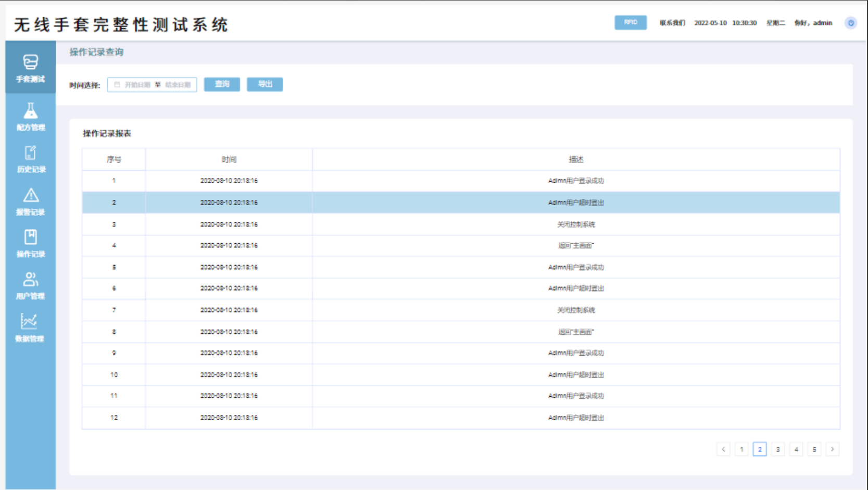
Task: Select table row number 7
Action: (x=461, y=310)
